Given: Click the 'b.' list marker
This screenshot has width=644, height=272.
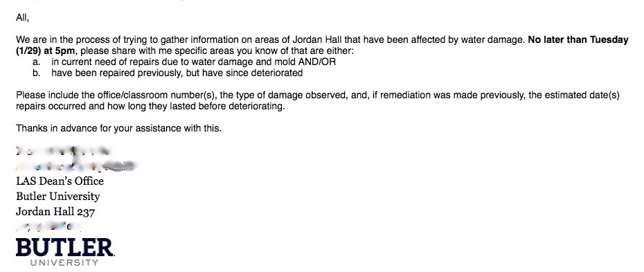Looking at the screenshot, I should tap(36, 73).
